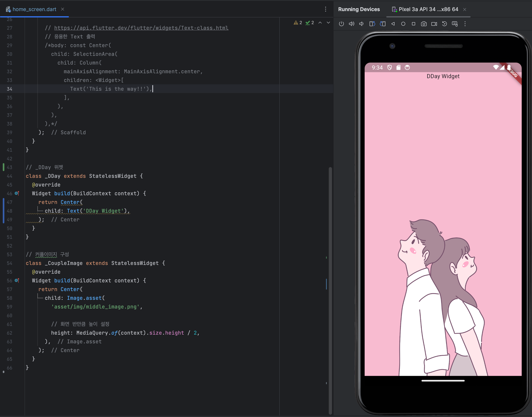Screen dimensions: 532x417
Task: Take an emulator screenshot with the camera icon
Action: (x=424, y=24)
